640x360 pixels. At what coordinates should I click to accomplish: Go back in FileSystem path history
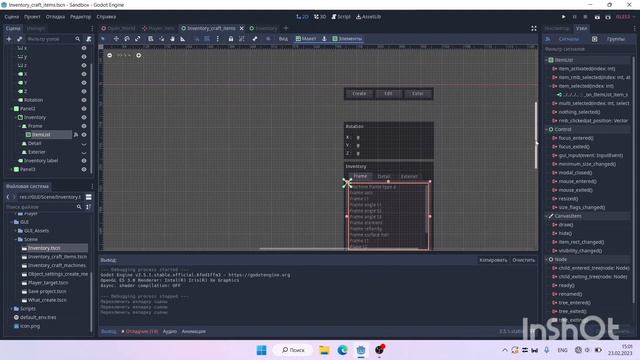coord(8,197)
